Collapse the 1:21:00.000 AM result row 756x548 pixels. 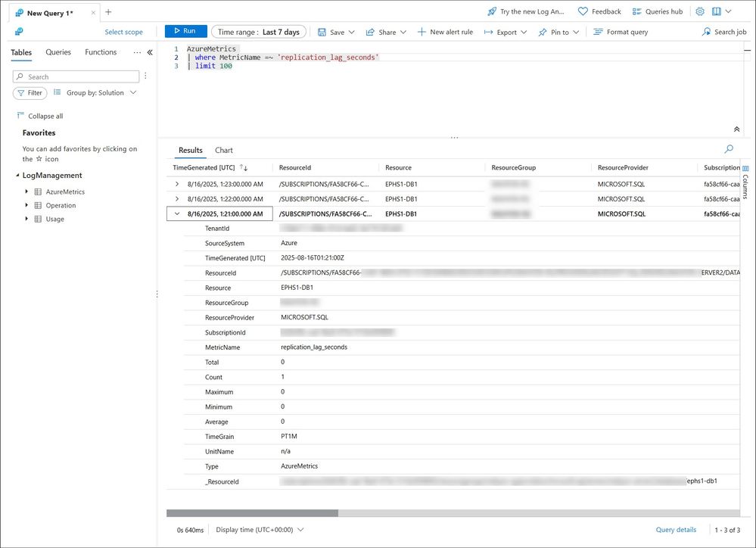point(177,213)
